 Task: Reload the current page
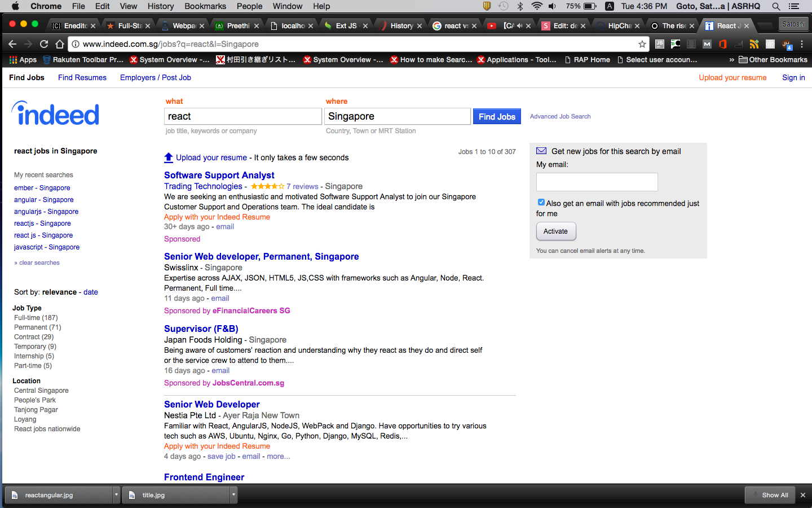(44, 44)
